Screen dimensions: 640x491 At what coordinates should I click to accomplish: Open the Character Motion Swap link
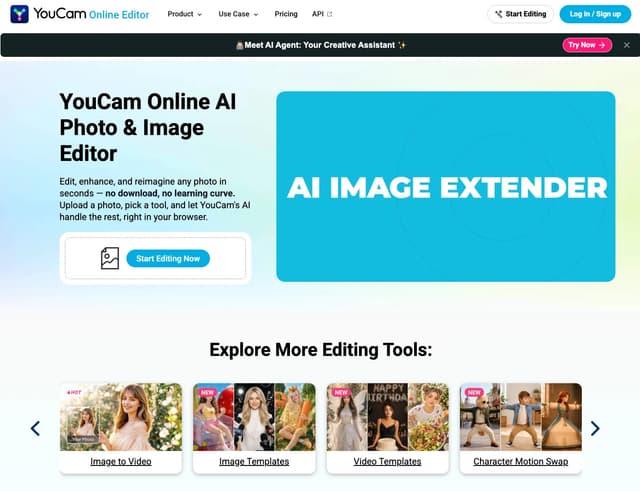pyautogui.click(x=521, y=462)
